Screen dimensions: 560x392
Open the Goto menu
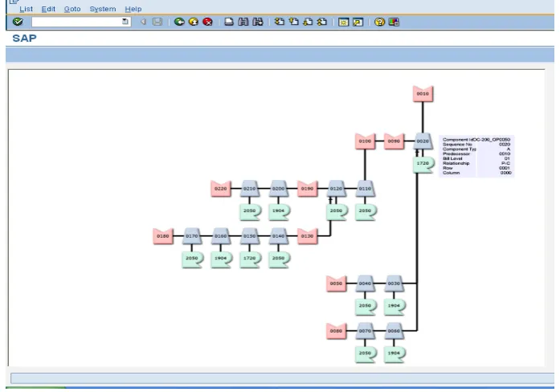(72, 9)
